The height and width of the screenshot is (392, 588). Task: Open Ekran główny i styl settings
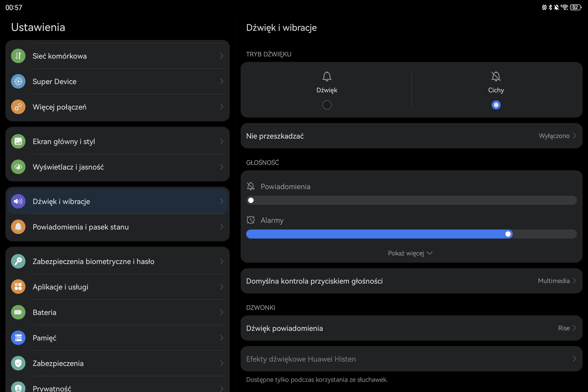click(x=117, y=141)
